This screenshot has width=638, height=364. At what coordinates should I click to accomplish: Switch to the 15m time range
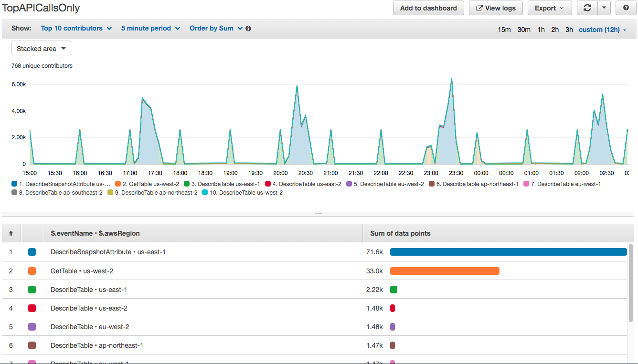(x=504, y=29)
